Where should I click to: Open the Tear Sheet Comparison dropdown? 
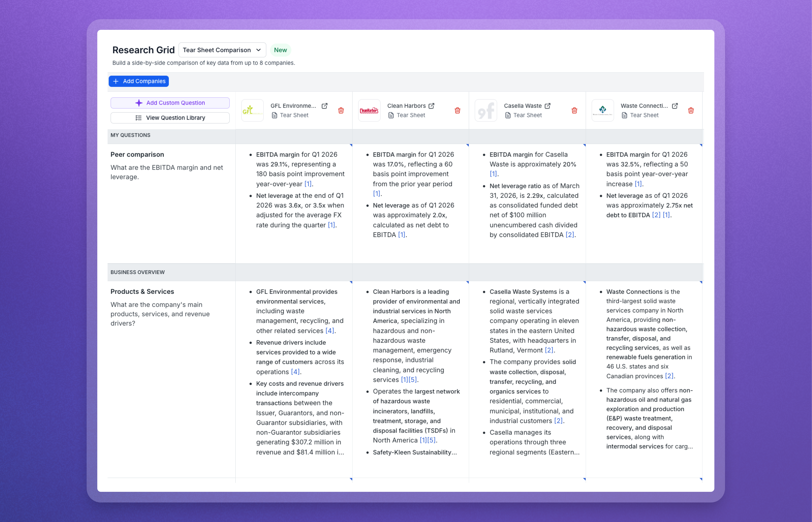coord(222,50)
